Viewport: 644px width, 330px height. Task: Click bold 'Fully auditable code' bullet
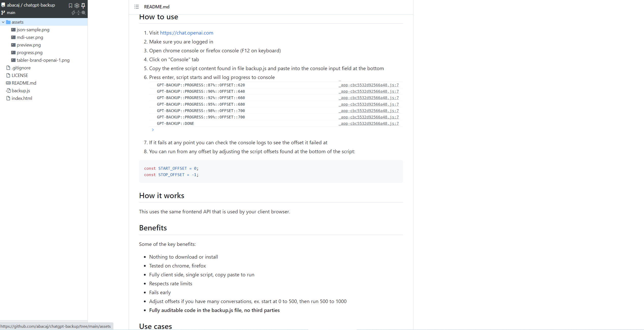214,310
